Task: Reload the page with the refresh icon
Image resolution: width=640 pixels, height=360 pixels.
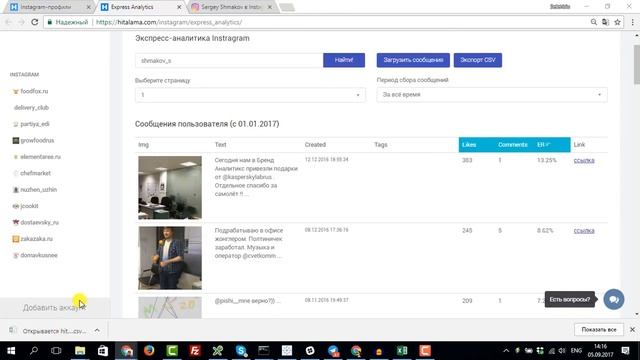Action: (35, 22)
